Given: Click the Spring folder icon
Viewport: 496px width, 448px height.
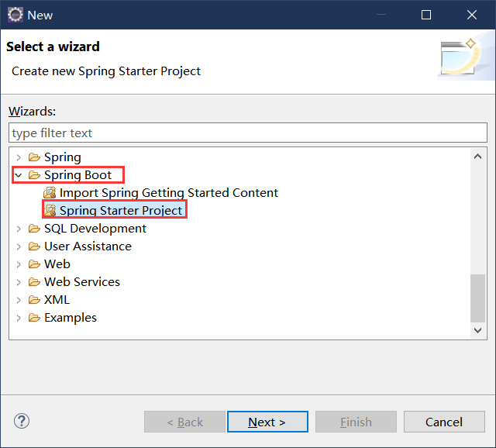Looking at the screenshot, I should click(x=34, y=157).
